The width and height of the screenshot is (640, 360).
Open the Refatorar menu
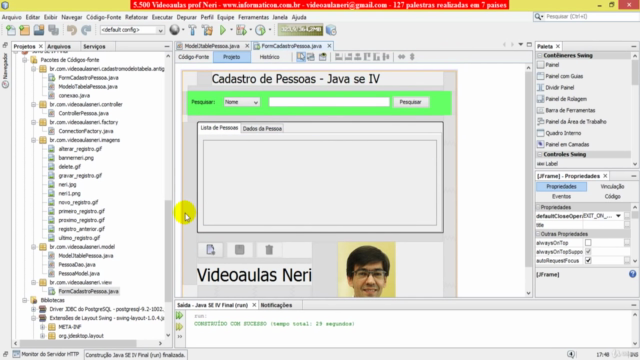[136, 17]
